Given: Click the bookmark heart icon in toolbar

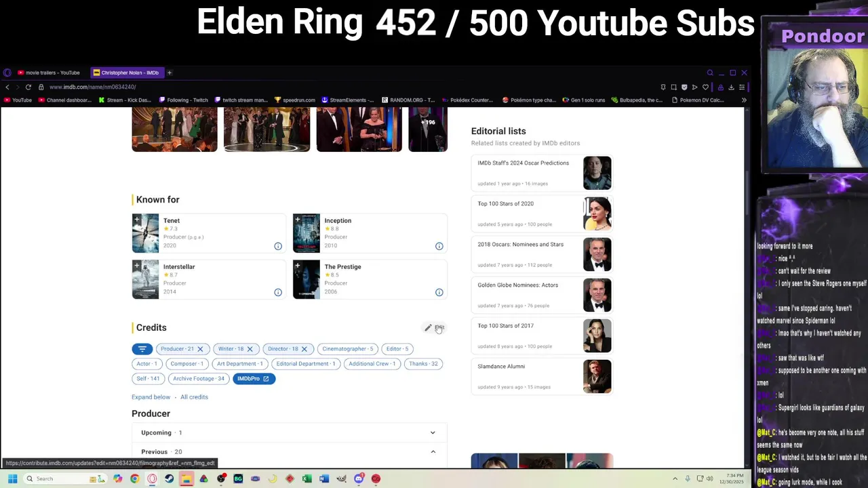Looking at the screenshot, I should click(x=705, y=87).
